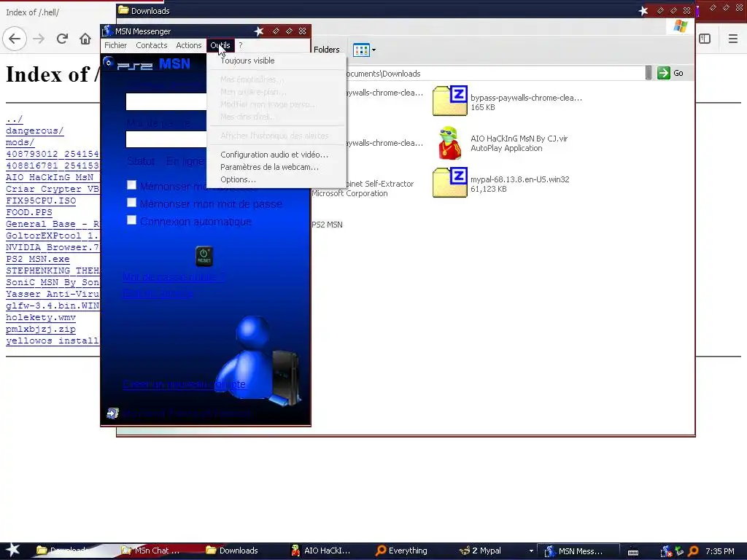Select bypass-paywalls-chrome-clea… 165 KB zip icon
747x560 pixels.
click(x=449, y=101)
